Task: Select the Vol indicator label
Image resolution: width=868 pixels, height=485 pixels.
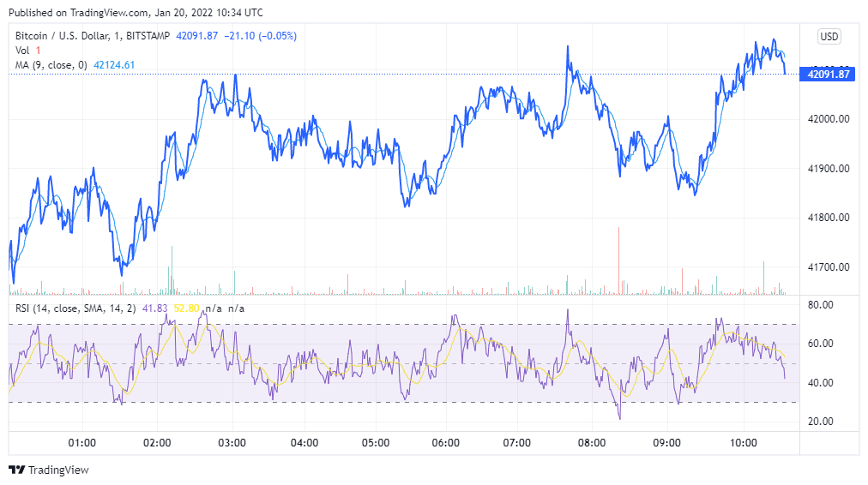Action: tap(22, 51)
